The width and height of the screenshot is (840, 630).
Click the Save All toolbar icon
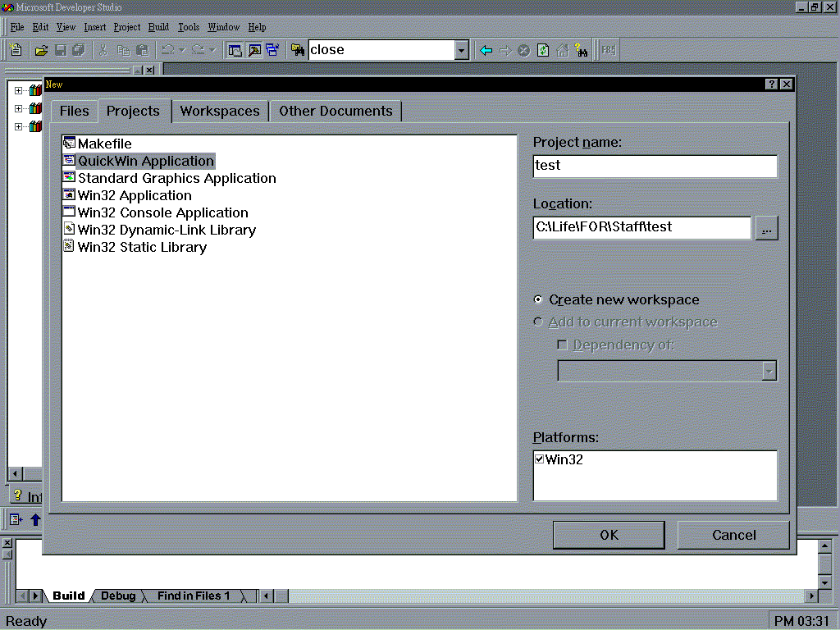[79, 50]
